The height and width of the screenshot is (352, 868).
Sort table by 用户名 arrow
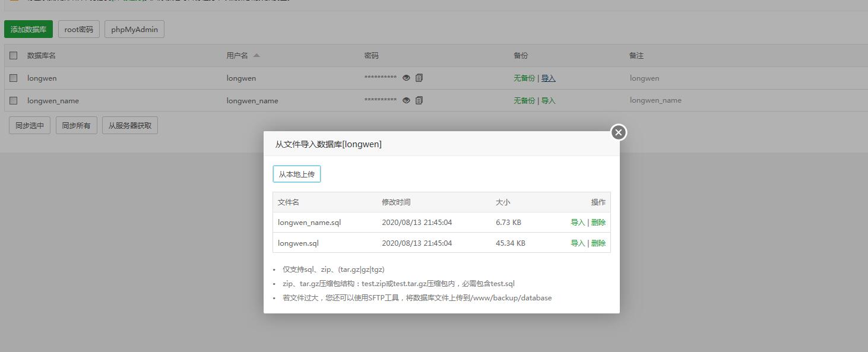click(256, 55)
